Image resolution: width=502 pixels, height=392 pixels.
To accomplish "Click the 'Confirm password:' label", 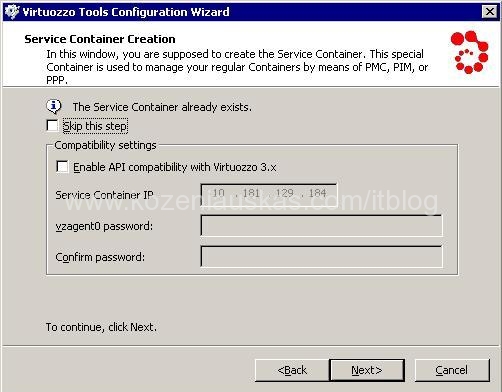I will pyautogui.click(x=100, y=257).
